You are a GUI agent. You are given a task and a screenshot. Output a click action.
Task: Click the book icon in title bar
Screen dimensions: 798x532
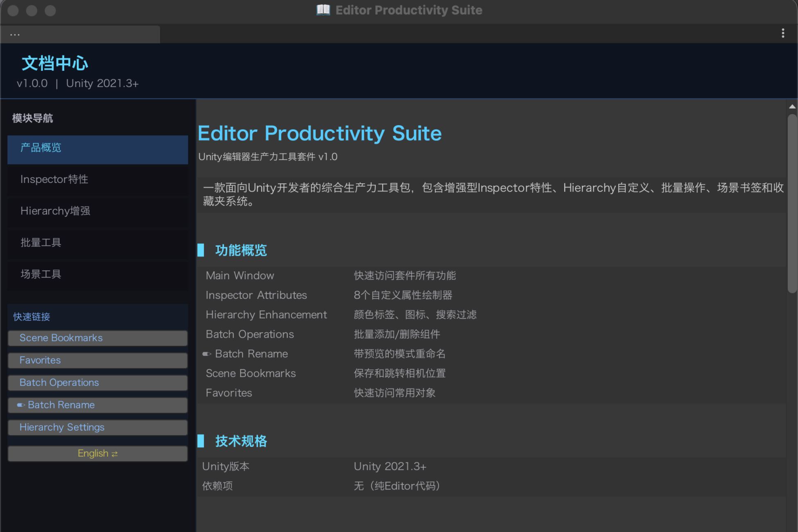(x=323, y=10)
